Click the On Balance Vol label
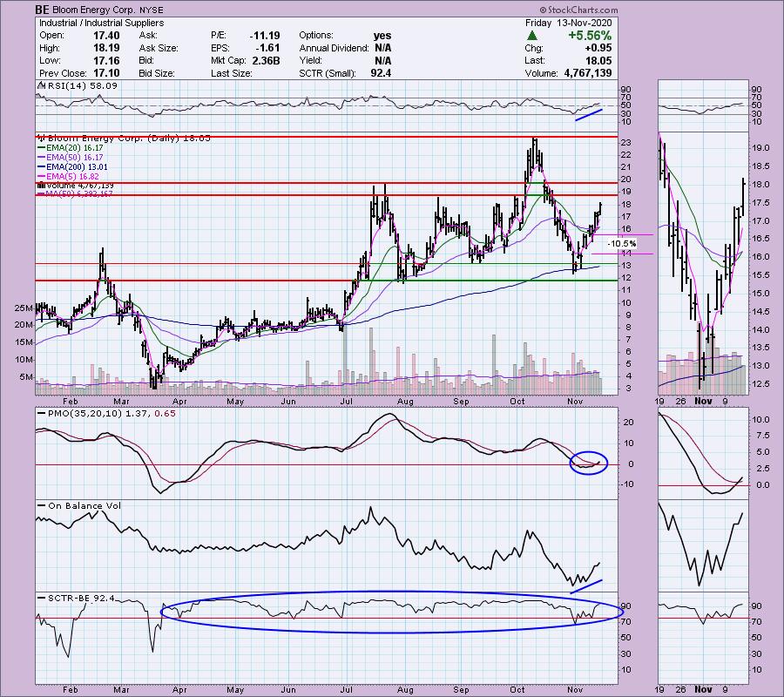Viewport: 784px width, 697px height. [x=84, y=506]
